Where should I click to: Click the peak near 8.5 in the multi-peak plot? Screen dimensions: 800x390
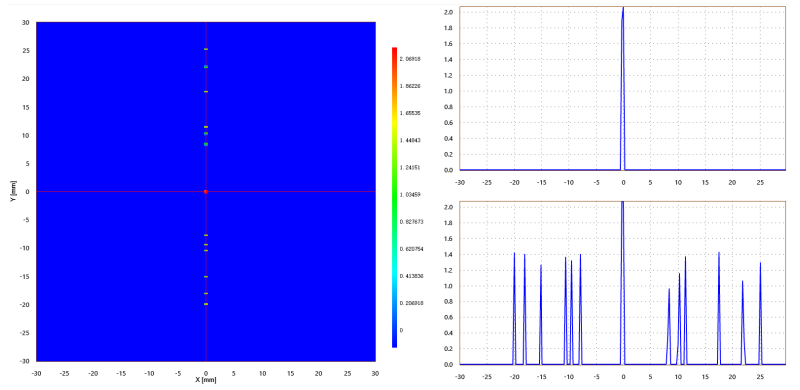(669, 327)
